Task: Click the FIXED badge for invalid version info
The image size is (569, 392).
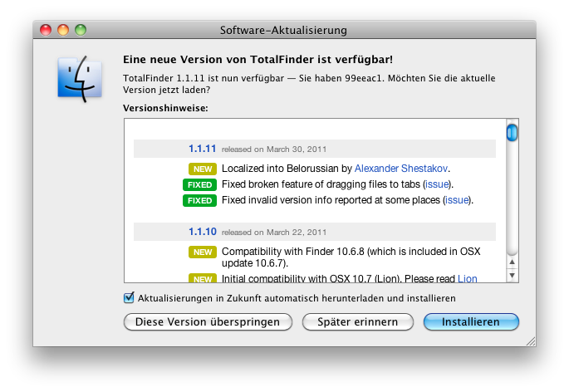Action: pyautogui.click(x=199, y=201)
